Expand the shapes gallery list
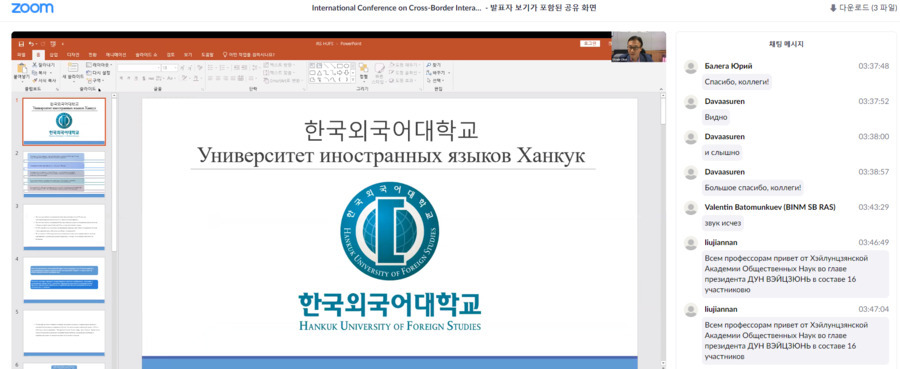 point(352,79)
